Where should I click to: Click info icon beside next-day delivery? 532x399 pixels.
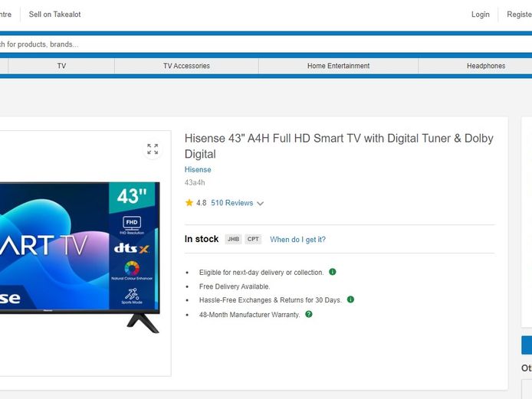click(333, 272)
